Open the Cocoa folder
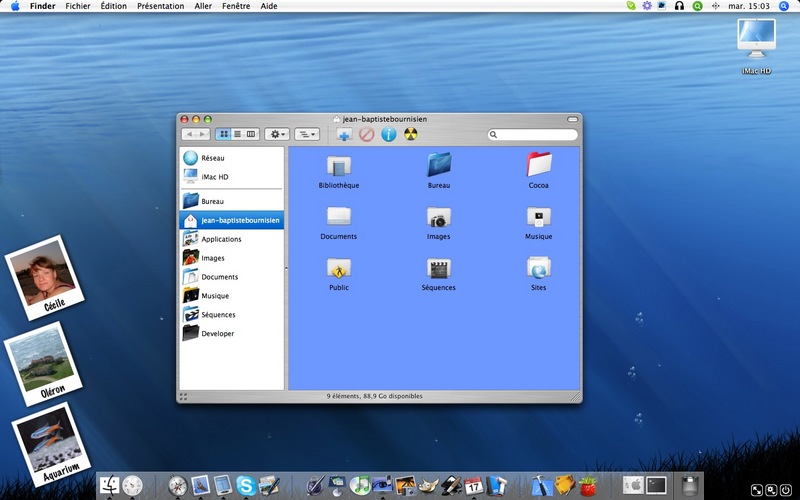This screenshot has width=800, height=500. pyautogui.click(x=539, y=170)
